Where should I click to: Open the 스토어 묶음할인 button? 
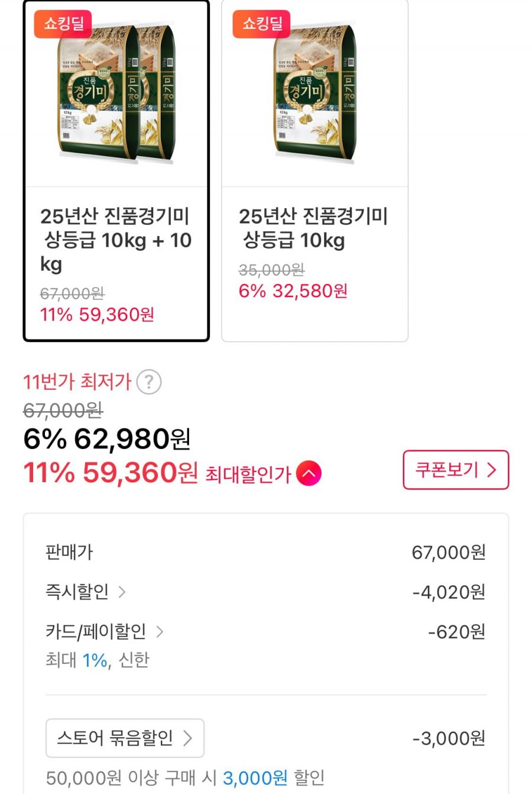(x=125, y=738)
